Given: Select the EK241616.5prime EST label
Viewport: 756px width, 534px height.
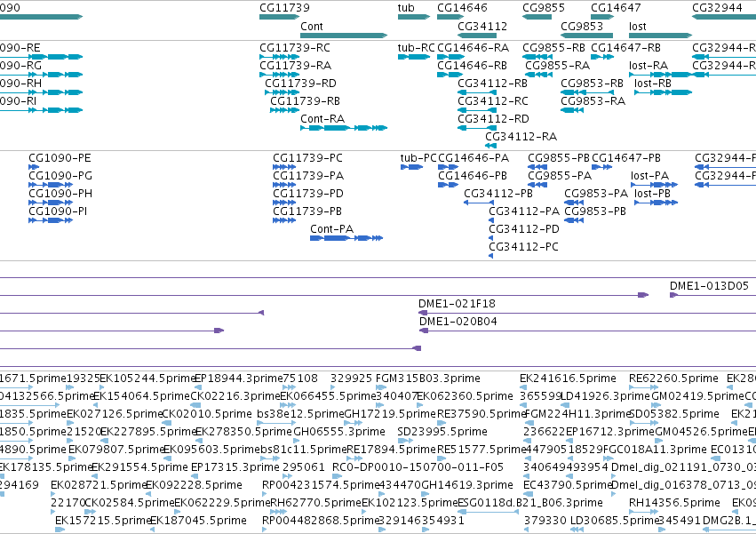Looking at the screenshot, I should 568,379.
